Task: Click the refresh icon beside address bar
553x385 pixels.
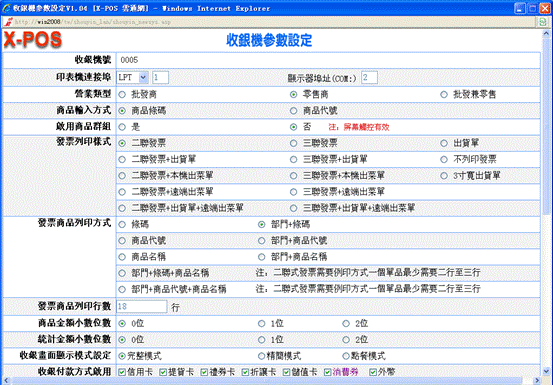Action: 543,22
